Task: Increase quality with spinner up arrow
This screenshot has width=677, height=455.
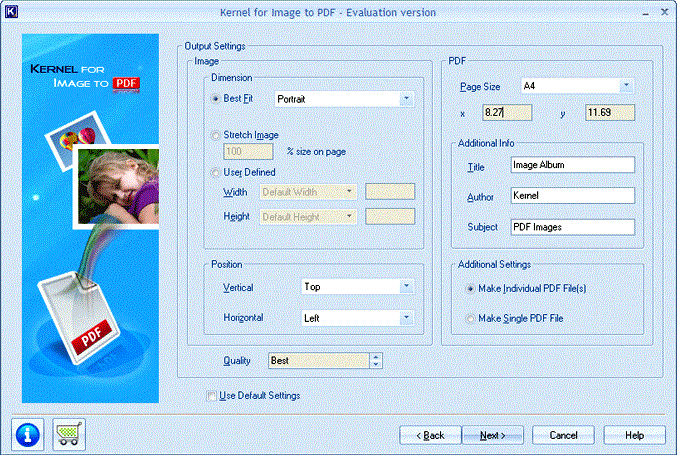Action: [376, 357]
